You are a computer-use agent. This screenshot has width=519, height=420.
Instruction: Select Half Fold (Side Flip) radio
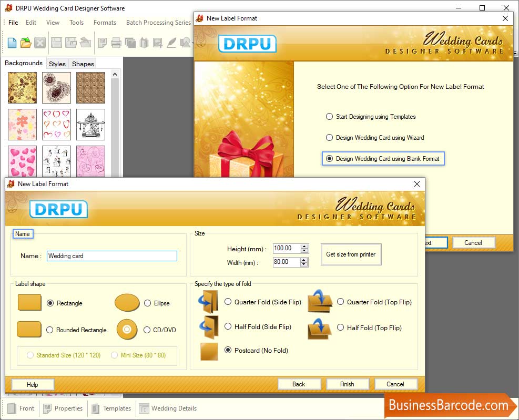pyautogui.click(x=228, y=326)
